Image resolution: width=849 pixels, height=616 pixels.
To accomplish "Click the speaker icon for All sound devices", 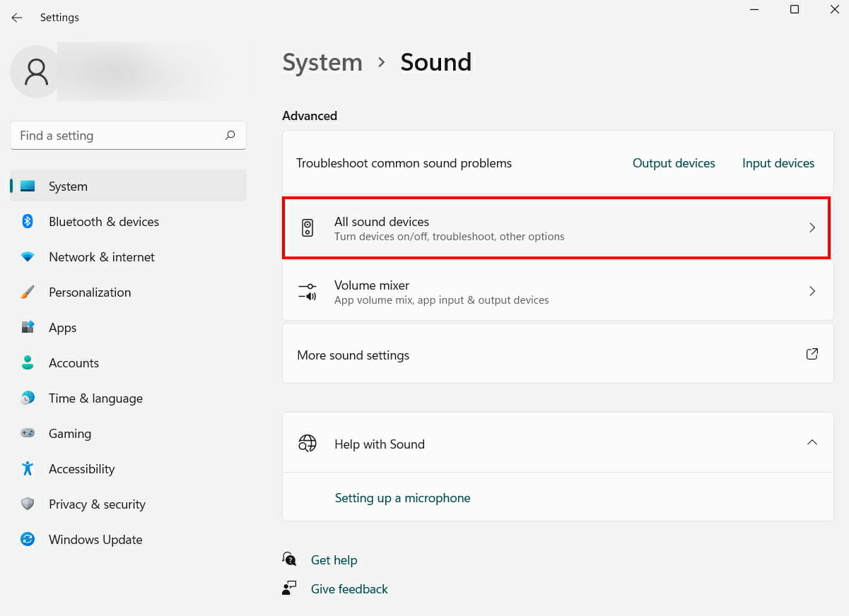I will point(307,228).
